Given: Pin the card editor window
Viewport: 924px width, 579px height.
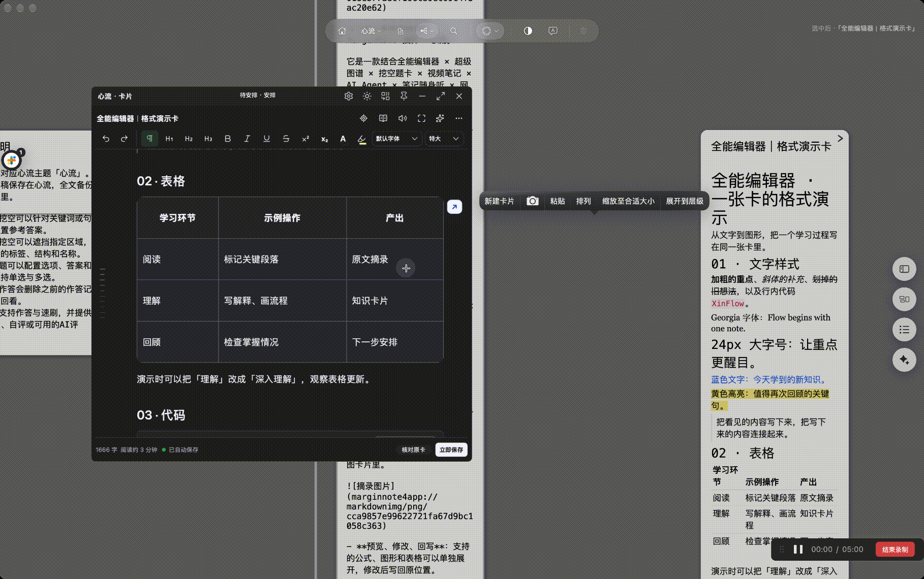Looking at the screenshot, I should 404,96.
